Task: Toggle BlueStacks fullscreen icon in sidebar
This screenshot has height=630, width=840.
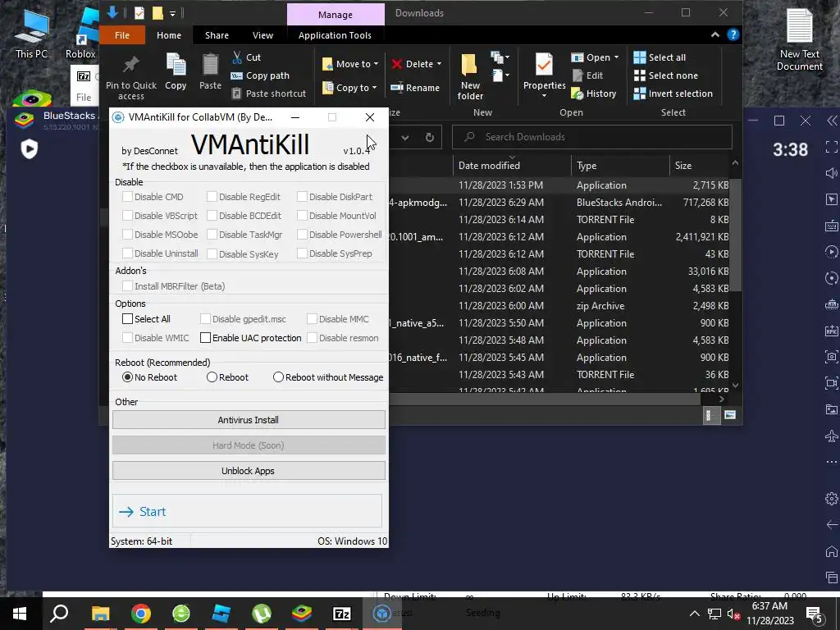Action: (x=831, y=147)
